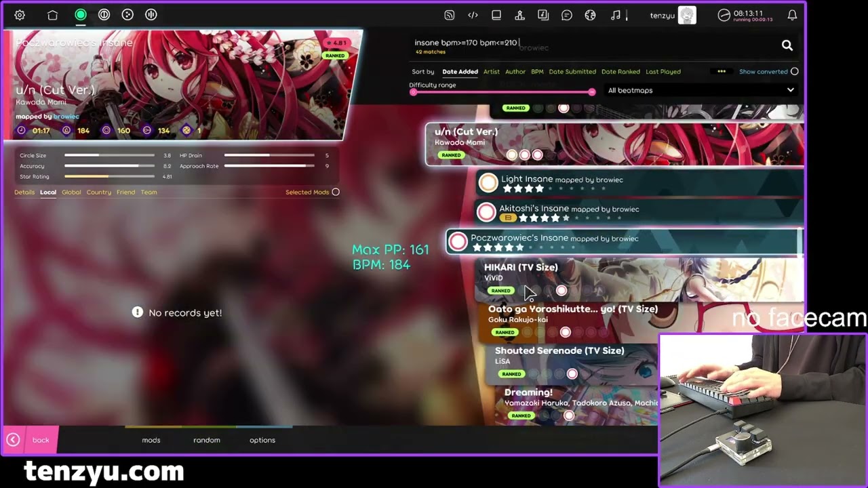Image resolution: width=868 pixels, height=488 pixels.
Task: Choose the Light Insane difficulty
Action: click(639, 182)
